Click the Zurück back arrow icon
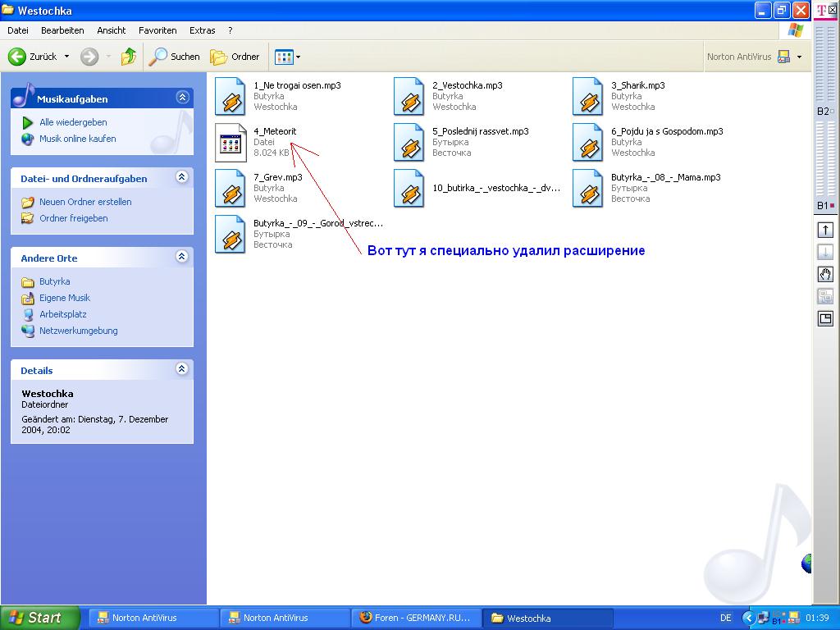This screenshot has height=630, width=840. tap(17, 57)
